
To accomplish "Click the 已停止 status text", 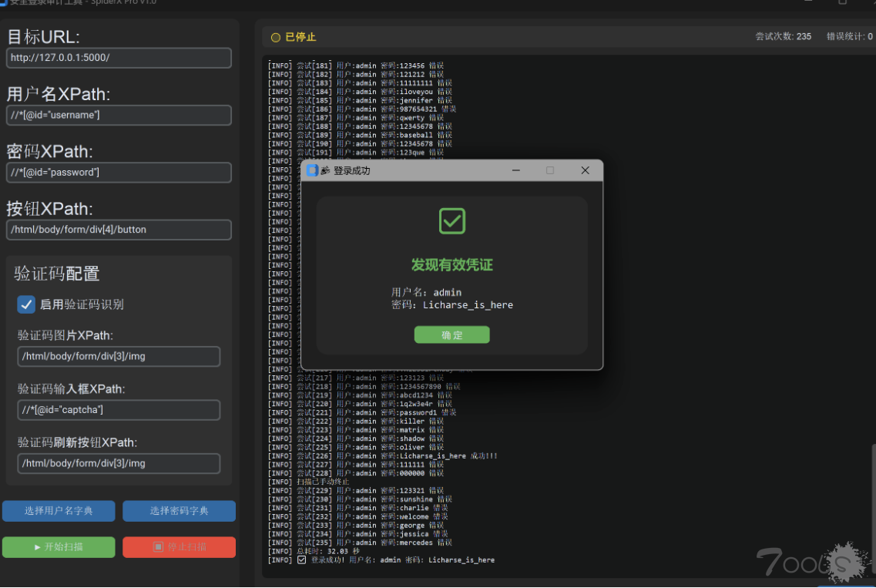I will click(300, 38).
